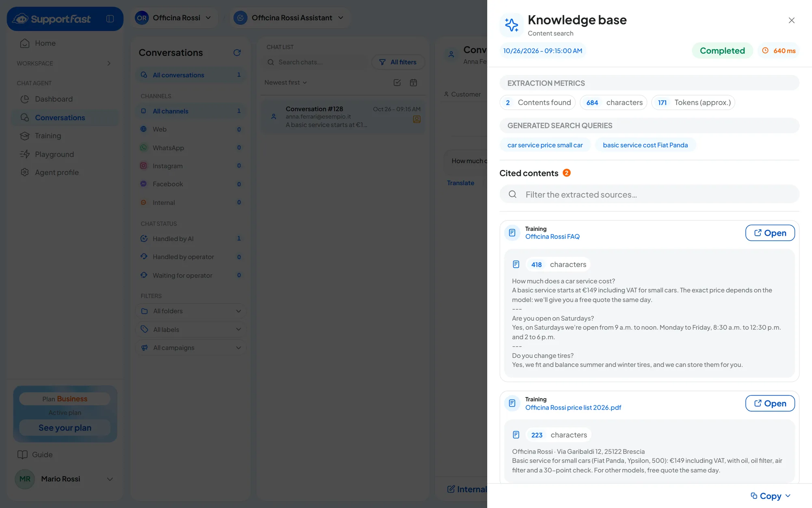Viewport: 812px width, 508px height.
Task: Open the calendar date filter icon
Action: 413,82
